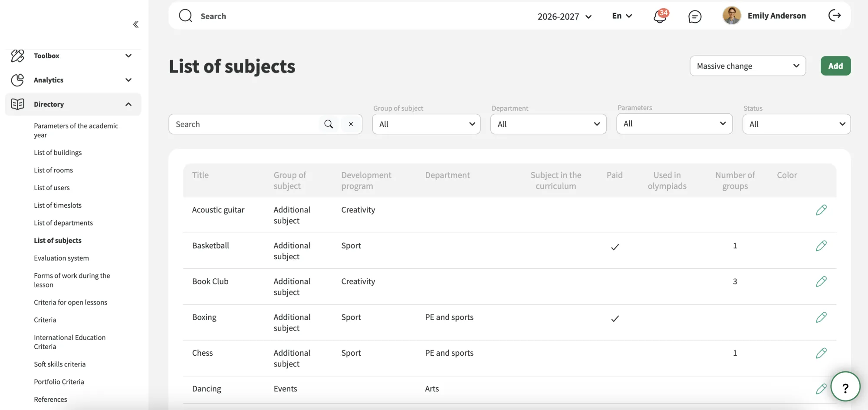The width and height of the screenshot is (868, 410).
Task: Open the Massive change dropdown
Action: [x=748, y=66]
